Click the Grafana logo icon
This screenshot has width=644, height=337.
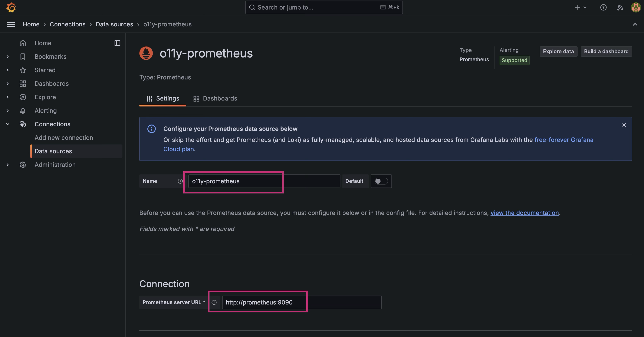pyautogui.click(x=11, y=8)
